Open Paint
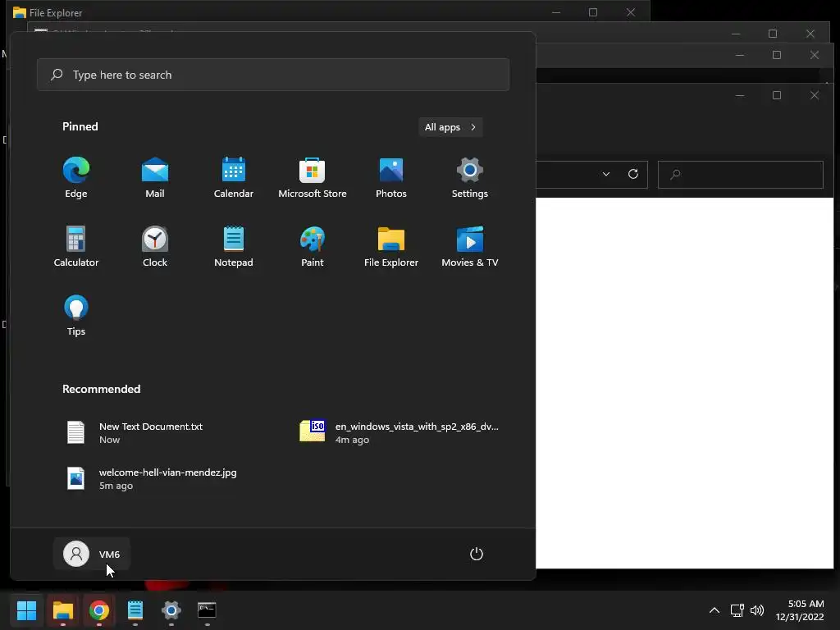 click(x=313, y=246)
